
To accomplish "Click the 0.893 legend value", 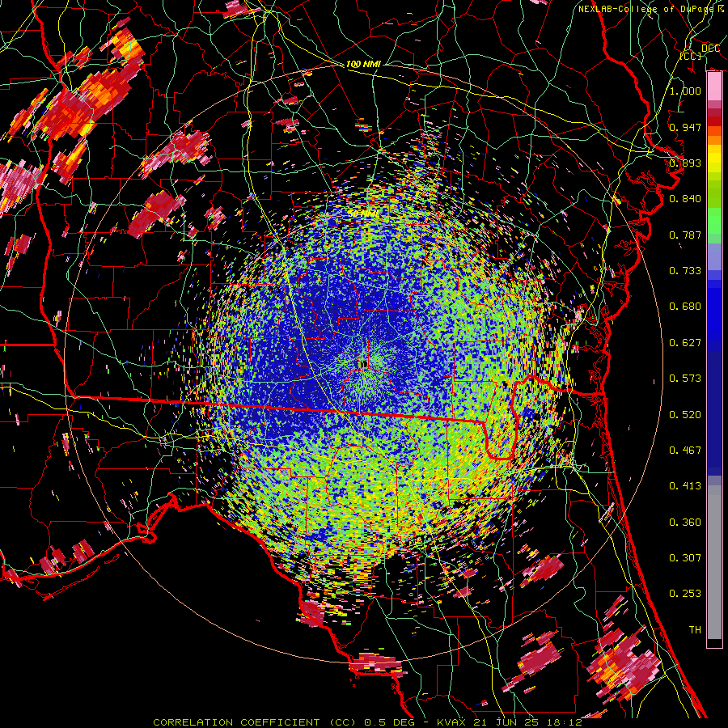I will tap(685, 163).
